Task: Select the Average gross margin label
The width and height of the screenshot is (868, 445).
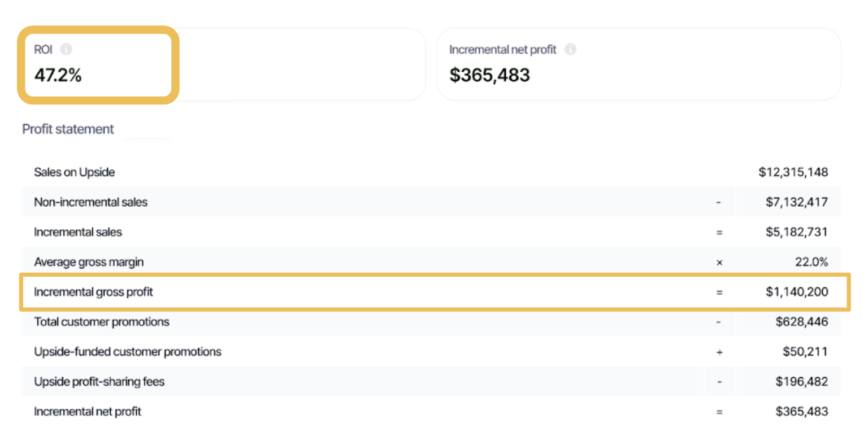Action: tap(89, 262)
